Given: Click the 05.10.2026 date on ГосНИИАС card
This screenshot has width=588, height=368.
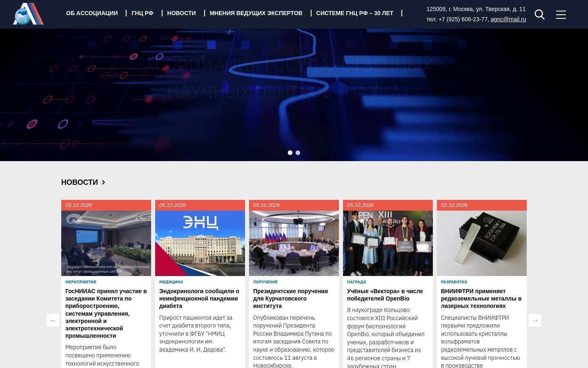Looking at the screenshot, I should coord(78,205).
